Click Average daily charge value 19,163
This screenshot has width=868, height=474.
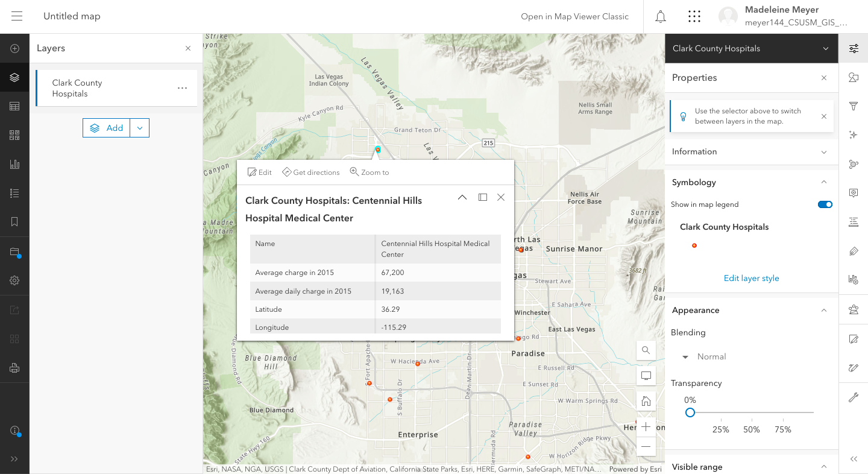point(393,291)
